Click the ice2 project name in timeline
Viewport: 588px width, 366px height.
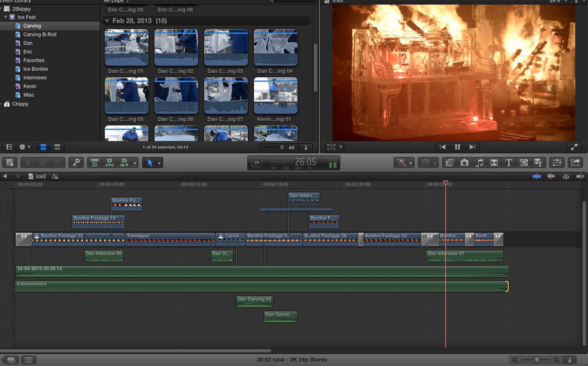click(x=41, y=176)
